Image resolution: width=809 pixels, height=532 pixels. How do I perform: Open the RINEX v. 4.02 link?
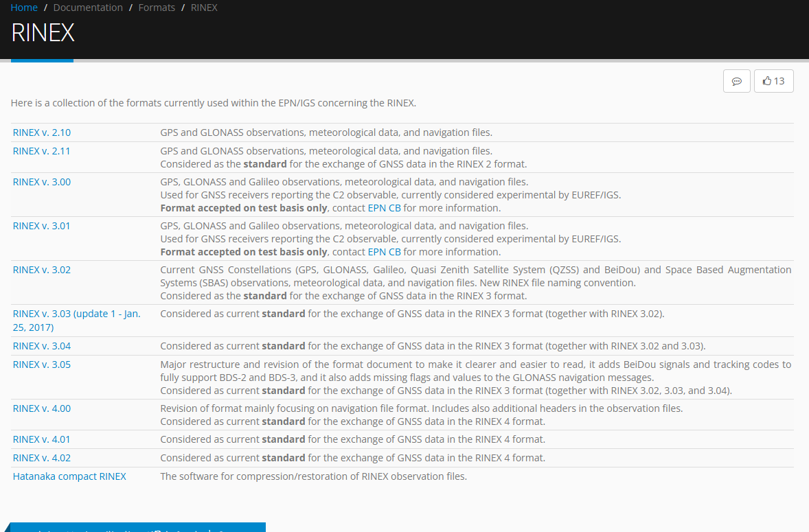pos(41,458)
